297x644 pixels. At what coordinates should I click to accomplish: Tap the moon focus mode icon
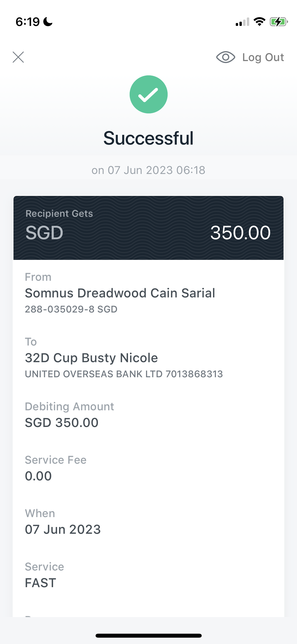tap(48, 22)
